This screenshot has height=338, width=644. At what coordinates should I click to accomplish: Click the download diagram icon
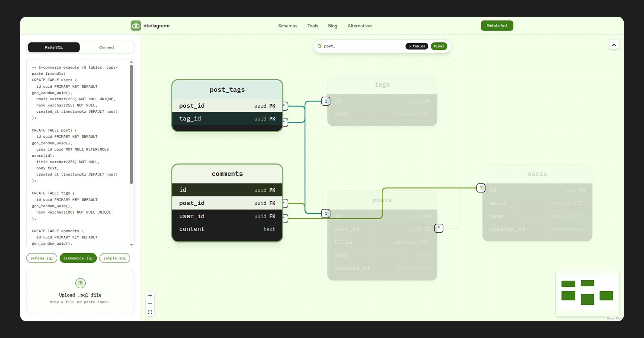click(614, 44)
